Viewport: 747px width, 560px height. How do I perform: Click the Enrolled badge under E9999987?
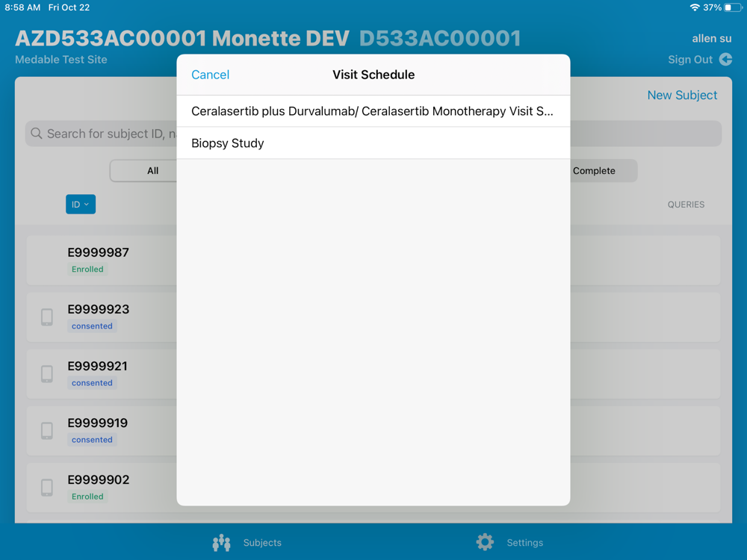[87, 269]
